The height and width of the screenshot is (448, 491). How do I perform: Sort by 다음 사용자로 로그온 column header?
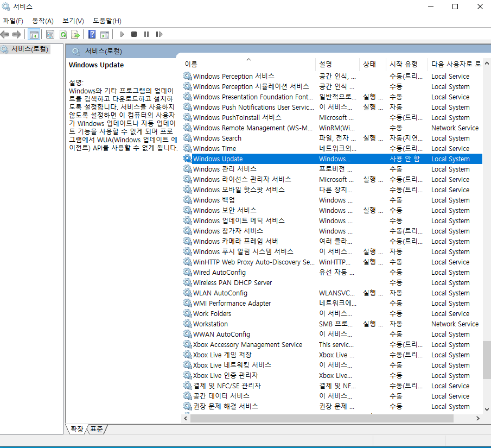(456, 64)
